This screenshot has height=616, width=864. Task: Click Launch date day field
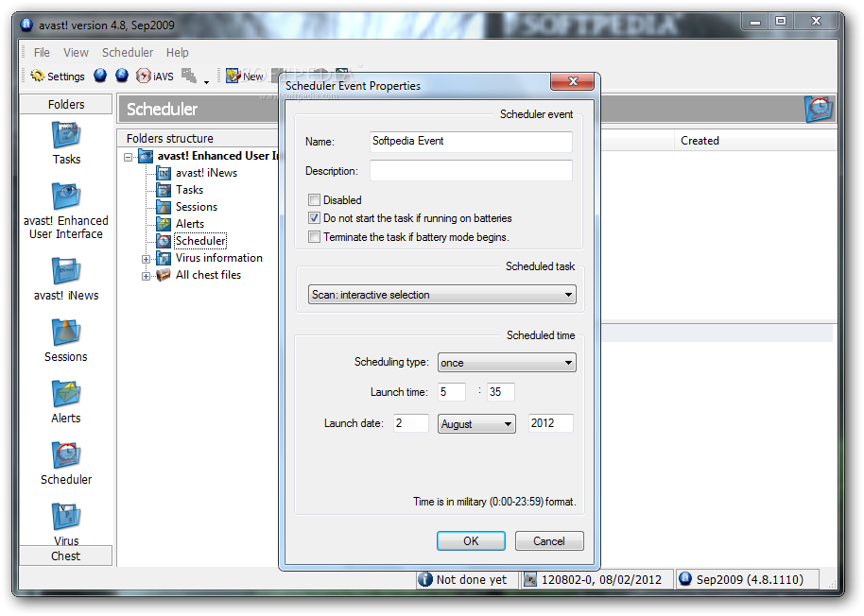click(410, 423)
